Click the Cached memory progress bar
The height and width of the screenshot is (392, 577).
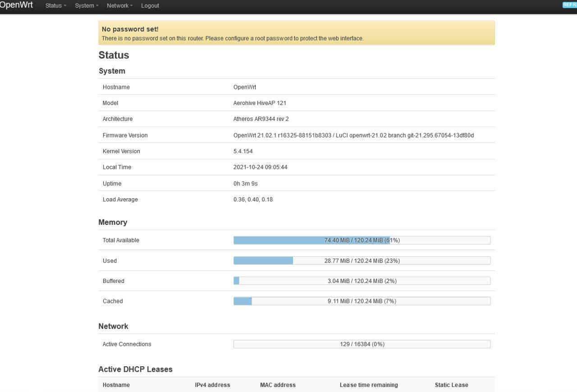click(362, 301)
